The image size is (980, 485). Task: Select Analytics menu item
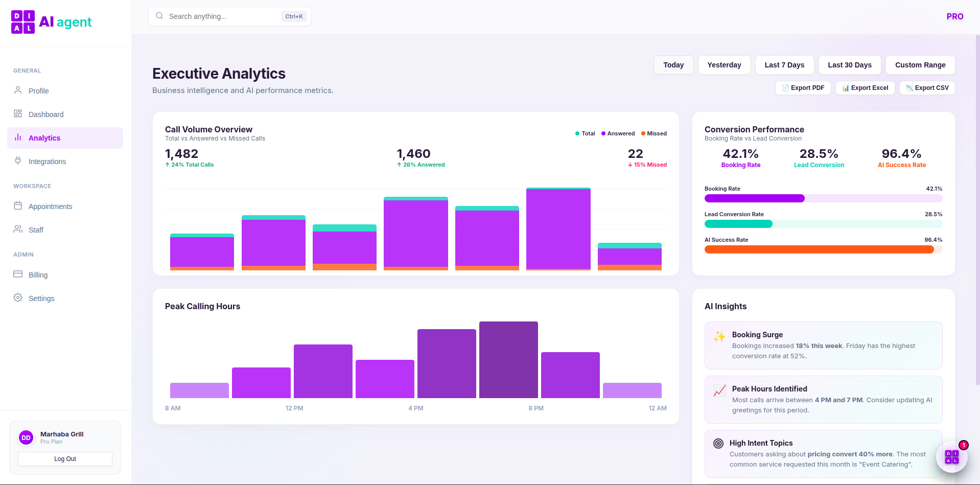tap(65, 138)
